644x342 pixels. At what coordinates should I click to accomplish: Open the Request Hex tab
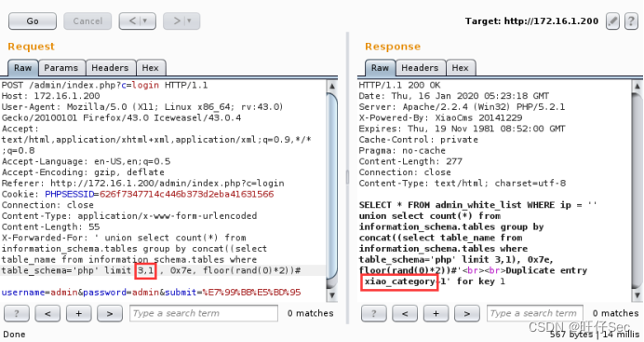(x=151, y=68)
